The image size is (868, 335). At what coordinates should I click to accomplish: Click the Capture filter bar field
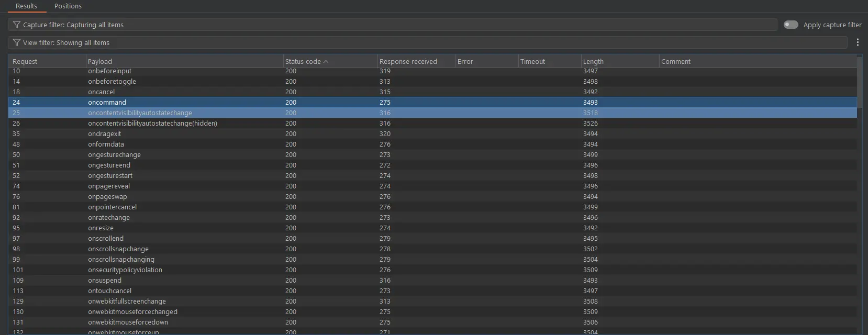(x=393, y=25)
